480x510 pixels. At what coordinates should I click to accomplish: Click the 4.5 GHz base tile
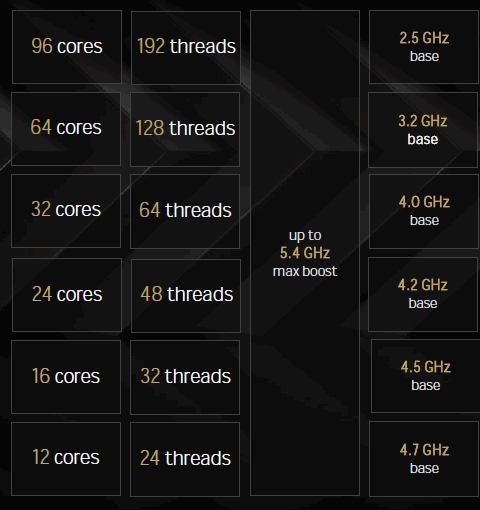tap(426, 376)
